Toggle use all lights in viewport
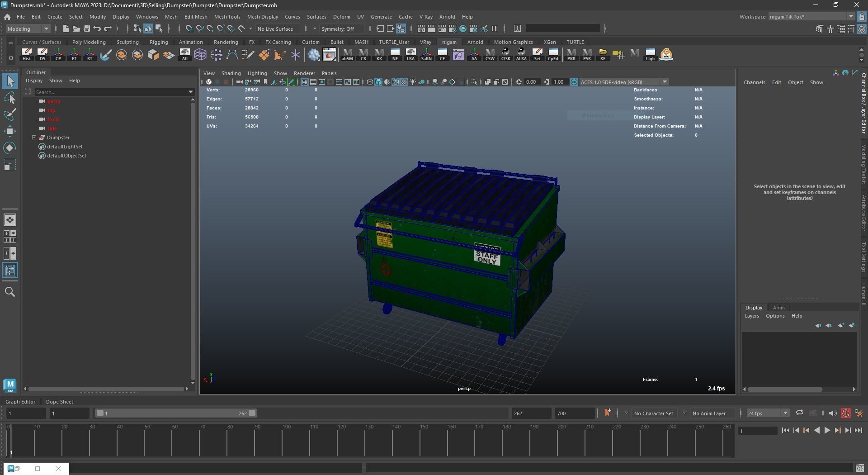The width and height of the screenshot is (868, 475). [x=413, y=82]
